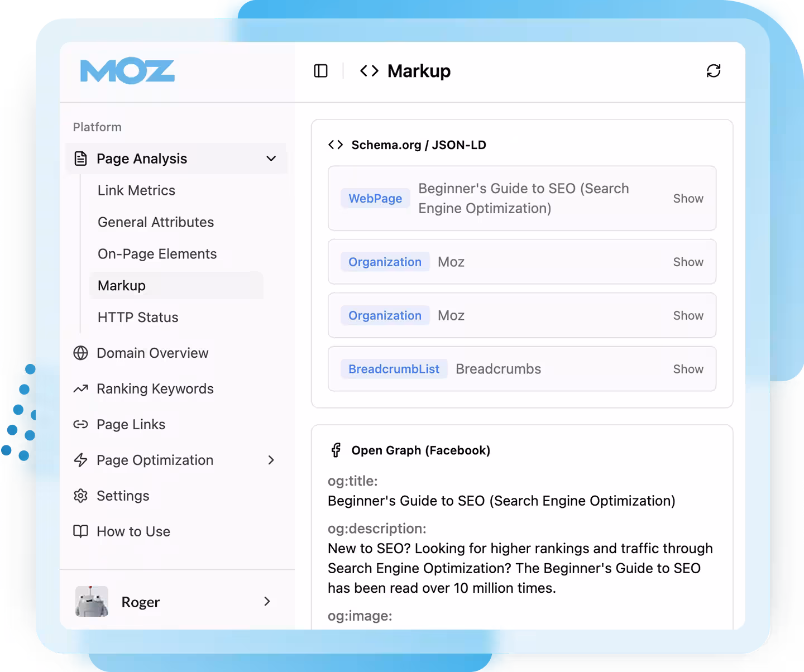The height and width of the screenshot is (672, 804).
Task: Collapse the Page Analysis chevron
Action: [271, 159]
